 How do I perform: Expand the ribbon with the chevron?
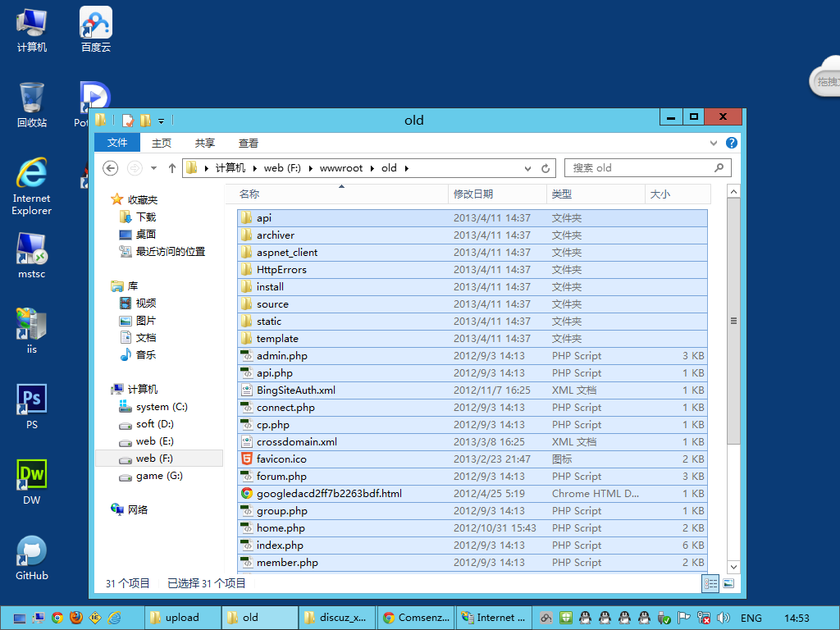tap(713, 143)
